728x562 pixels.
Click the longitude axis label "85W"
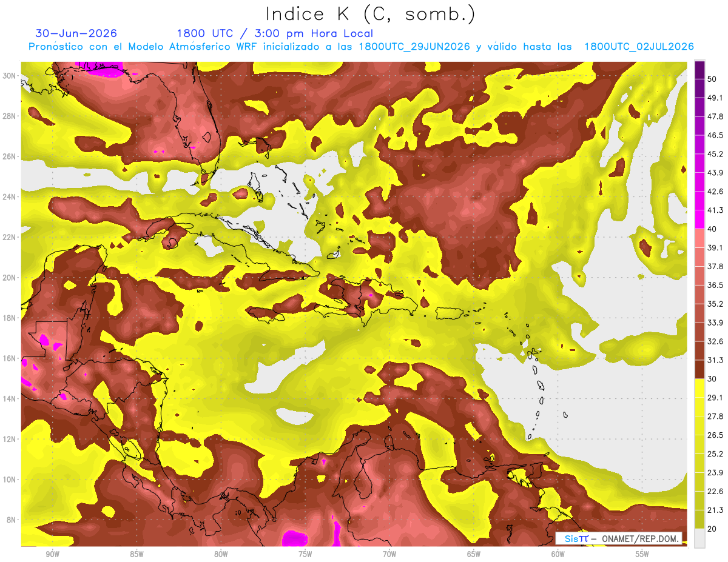[136, 554]
